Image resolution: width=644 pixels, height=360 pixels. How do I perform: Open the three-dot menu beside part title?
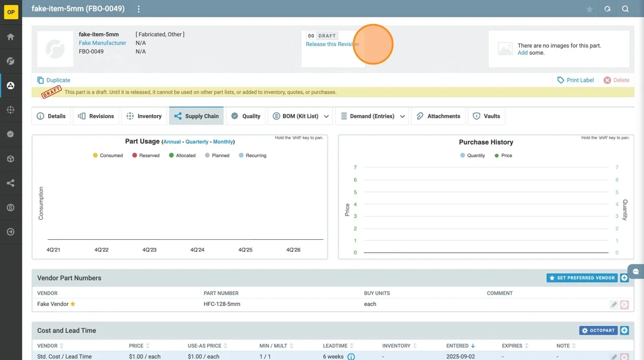click(139, 9)
